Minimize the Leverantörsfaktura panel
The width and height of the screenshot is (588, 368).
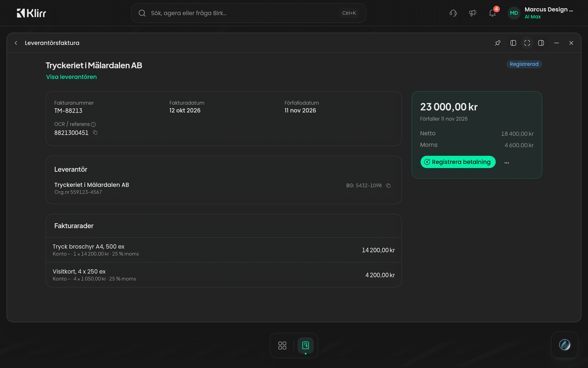pyautogui.click(x=556, y=43)
